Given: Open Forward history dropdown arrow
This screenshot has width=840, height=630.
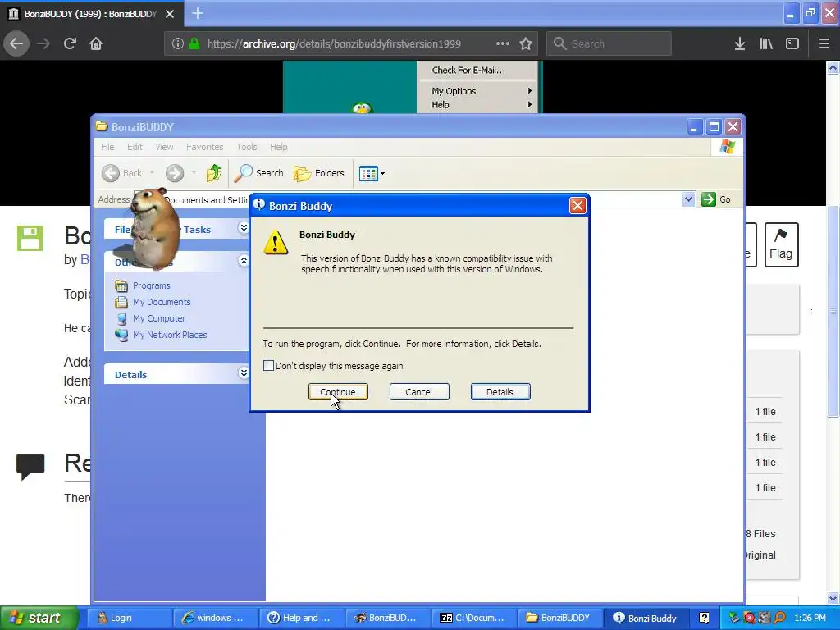Looking at the screenshot, I should [194, 173].
